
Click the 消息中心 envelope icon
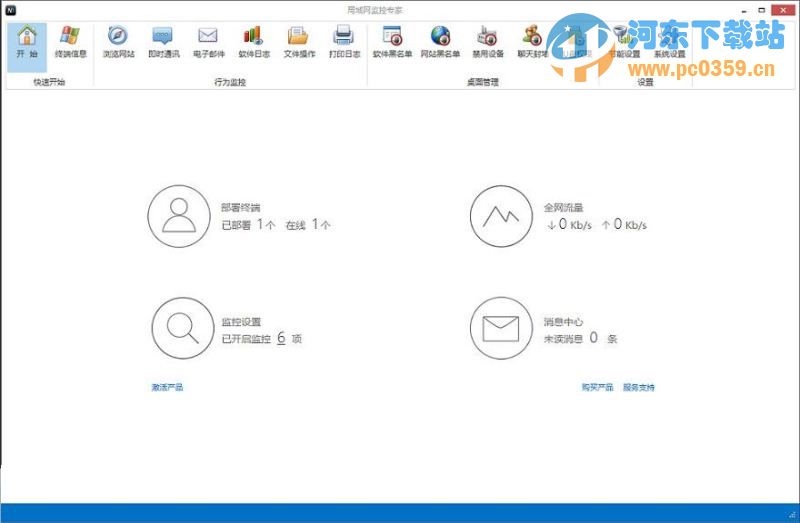pyautogui.click(x=501, y=329)
